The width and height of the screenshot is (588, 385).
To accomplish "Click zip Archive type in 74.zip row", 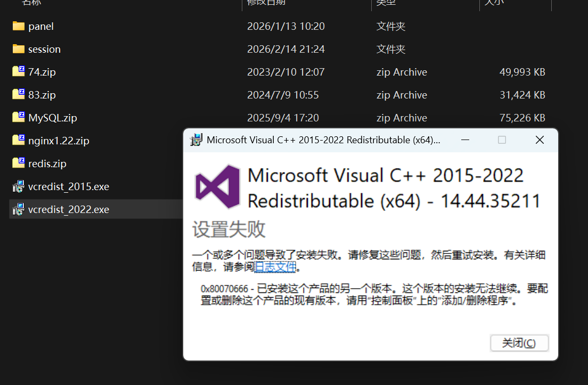I will tap(402, 72).
